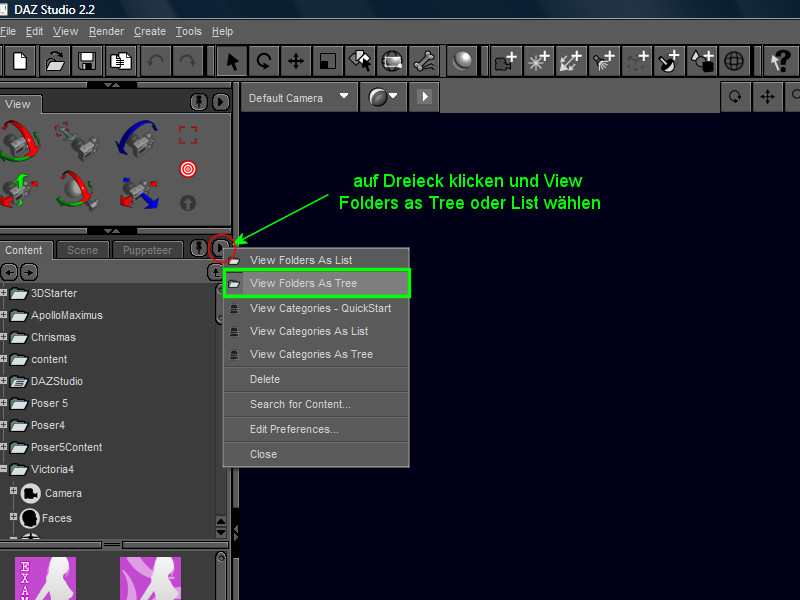Click the grey circle arrow reset-view icon

(188, 203)
